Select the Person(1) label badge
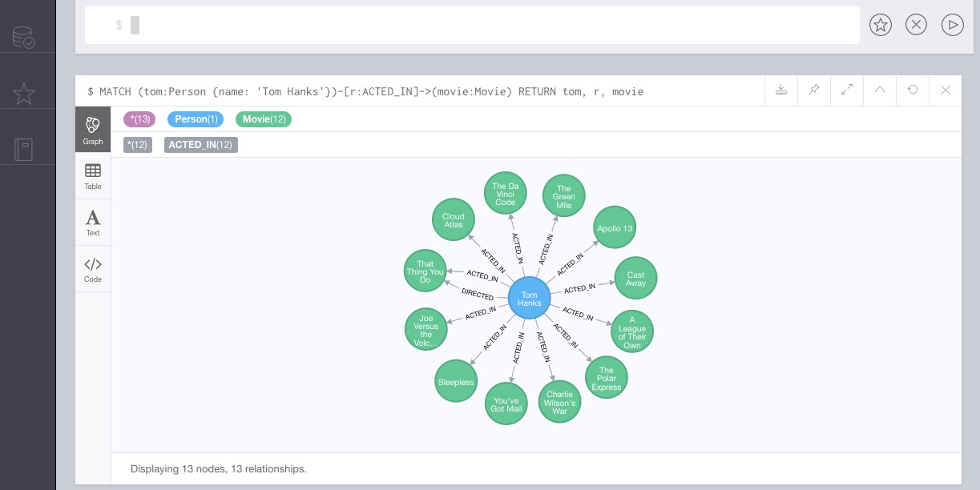The image size is (980, 490). pos(196,119)
